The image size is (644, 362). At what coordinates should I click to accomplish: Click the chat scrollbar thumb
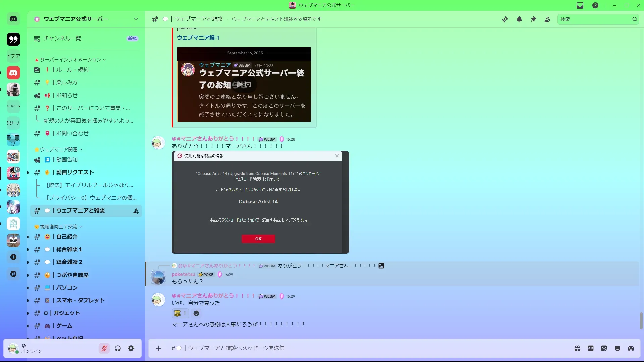click(x=641, y=320)
